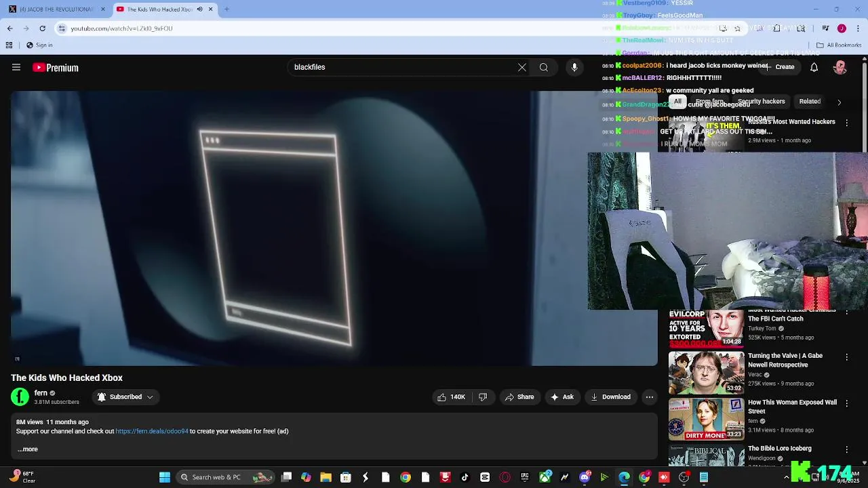Mute the Kids Who Hacked Xbox tab audio

[199, 9]
